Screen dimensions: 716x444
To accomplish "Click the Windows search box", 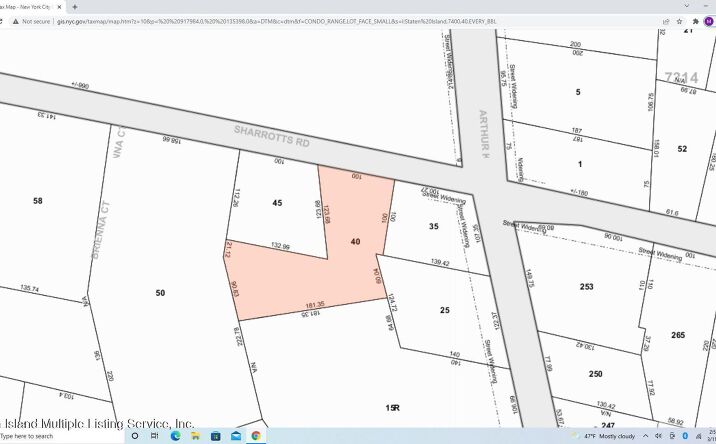I will pyautogui.click(x=62, y=436).
